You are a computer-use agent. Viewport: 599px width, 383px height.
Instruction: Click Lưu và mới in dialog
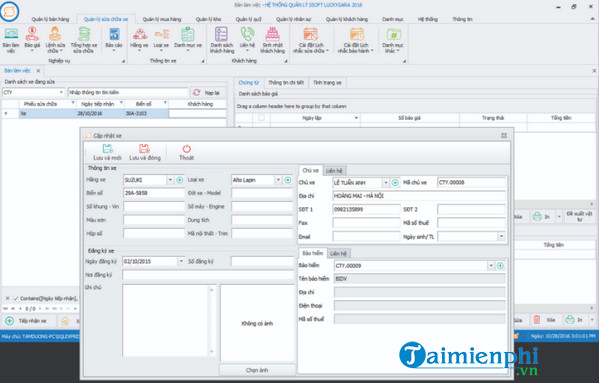(107, 152)
